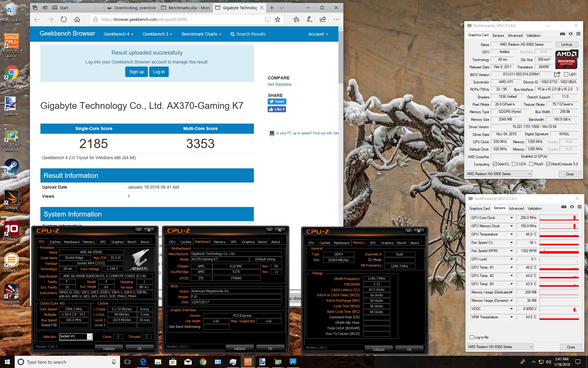Open SPD tab in CPU-Z Memory window
This screenshot has height=368, width=588.
point(373,243)
